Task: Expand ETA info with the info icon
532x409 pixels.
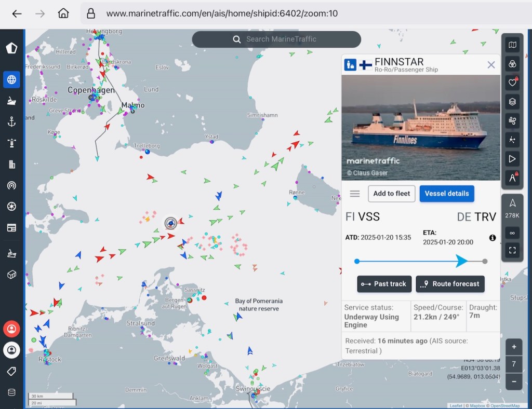Action: coord(492,238)
